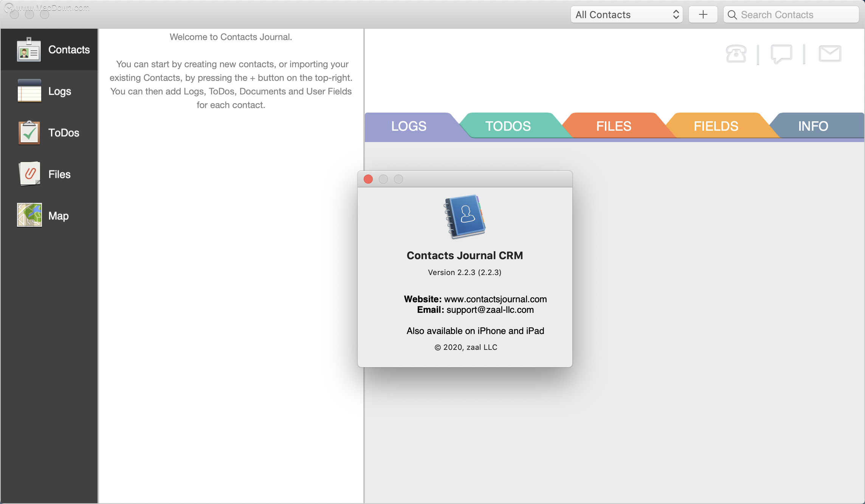The width and height of the screenshot is (865, 504).
Task: Open the Logs notebook icon in sidebar
Action: (x=29, y=91)
